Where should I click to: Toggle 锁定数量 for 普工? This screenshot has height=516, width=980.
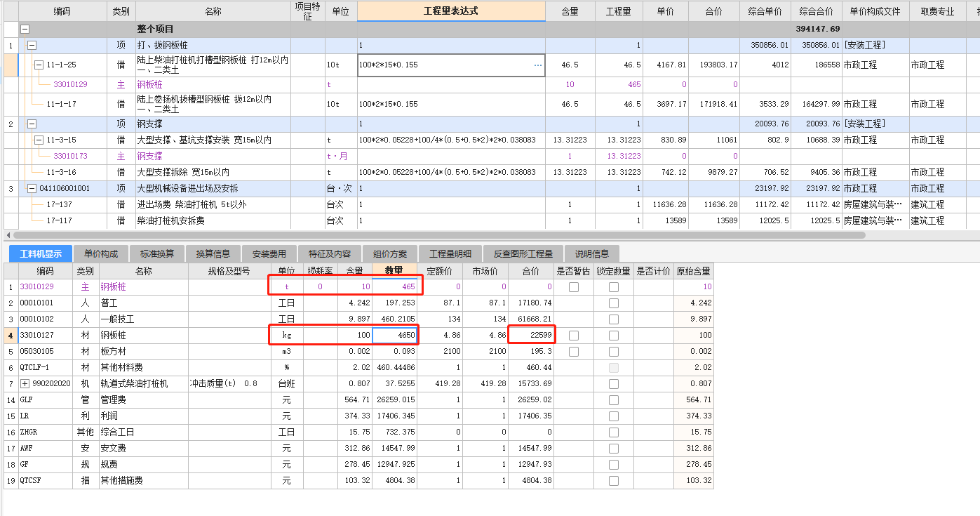[614, 303]
